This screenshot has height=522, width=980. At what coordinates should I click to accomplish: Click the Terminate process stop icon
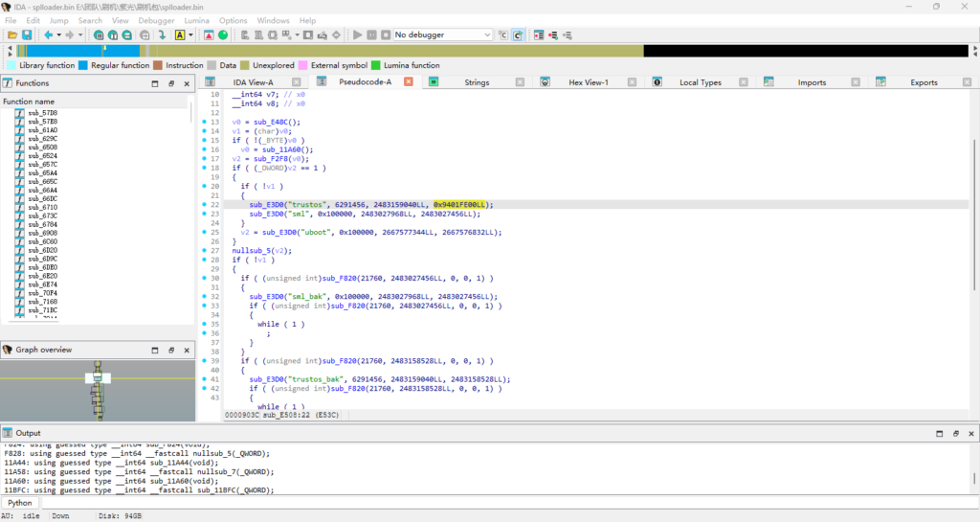384,35
